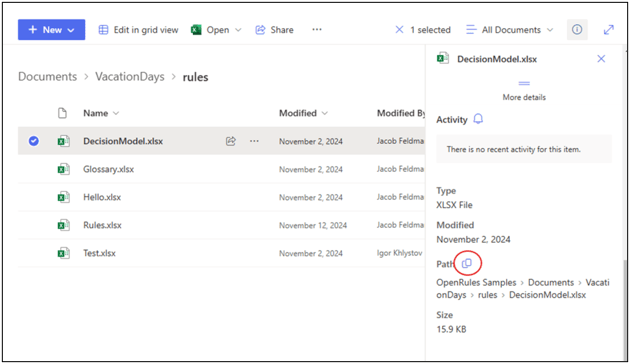Close the DecisionModel.xlsx details pane
Image resolution: width=629 pixels, height=363 pixels.
point(601,59)
